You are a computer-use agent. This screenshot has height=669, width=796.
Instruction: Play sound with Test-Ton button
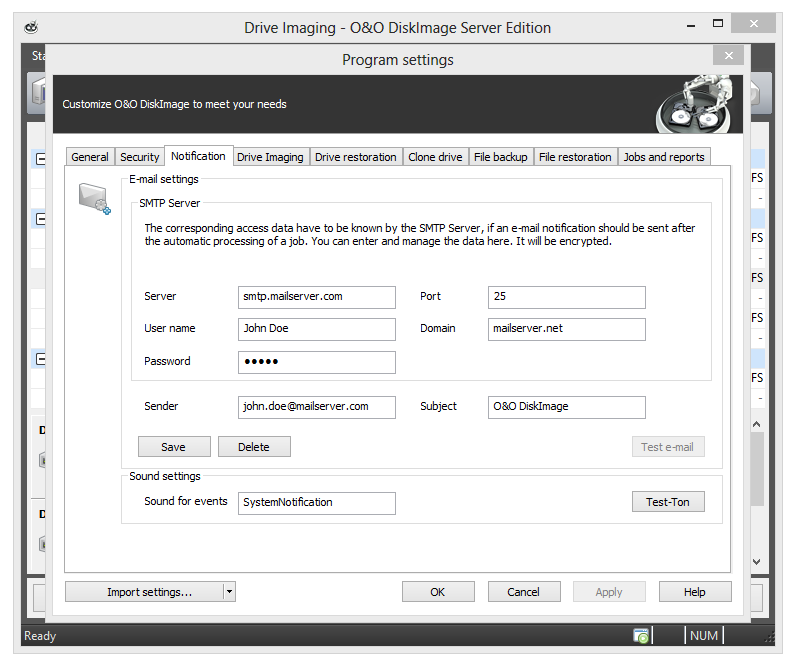(x=668, y=501)
